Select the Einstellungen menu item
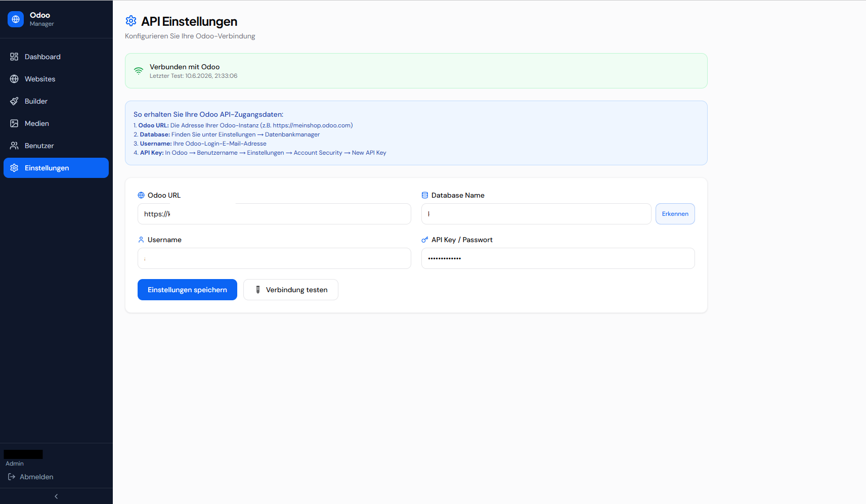 pos(56,168)
